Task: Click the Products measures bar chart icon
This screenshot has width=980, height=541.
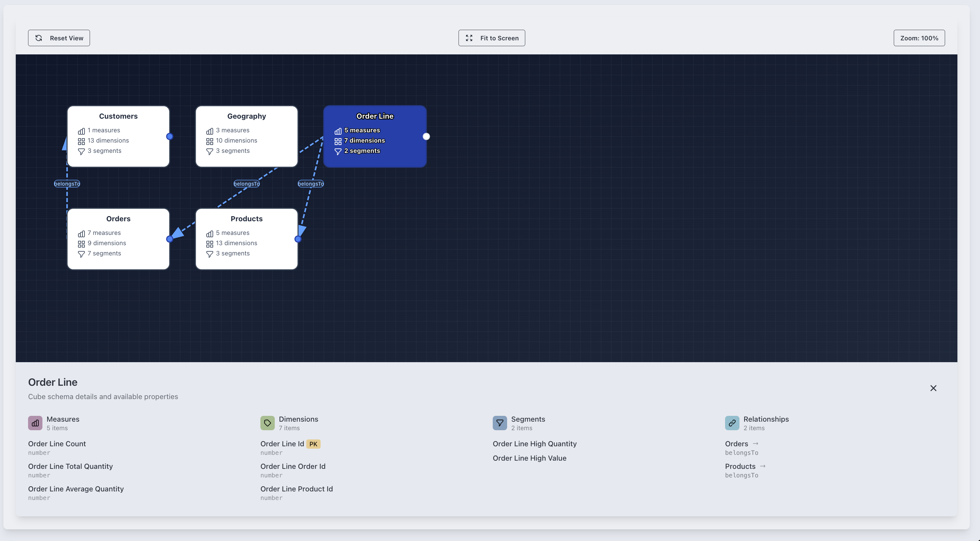Action: (210, 234)
